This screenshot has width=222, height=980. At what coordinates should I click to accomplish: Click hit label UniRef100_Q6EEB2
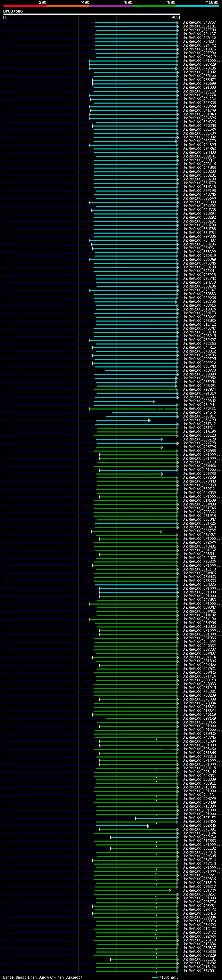(x=199, y=848)
